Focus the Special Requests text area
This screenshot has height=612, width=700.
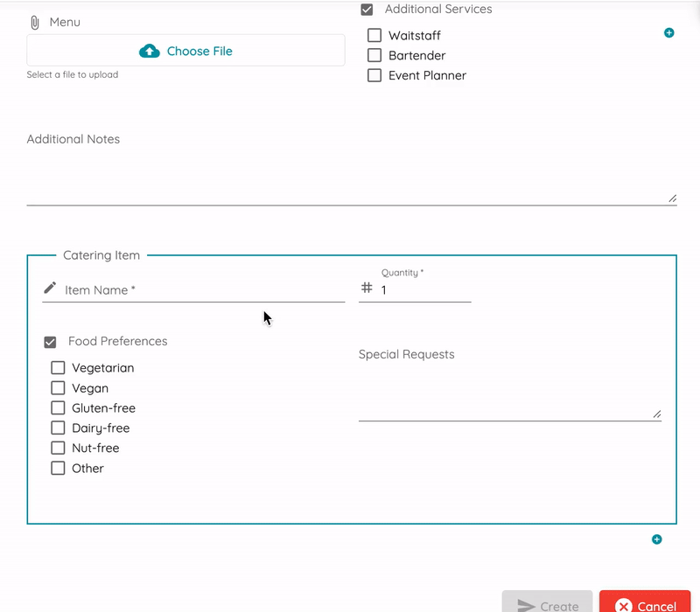pyautogui.click(x=510, y=384)
